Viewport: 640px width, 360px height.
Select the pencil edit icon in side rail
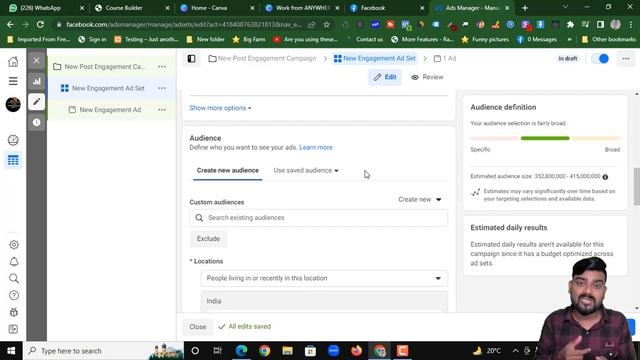37,102
